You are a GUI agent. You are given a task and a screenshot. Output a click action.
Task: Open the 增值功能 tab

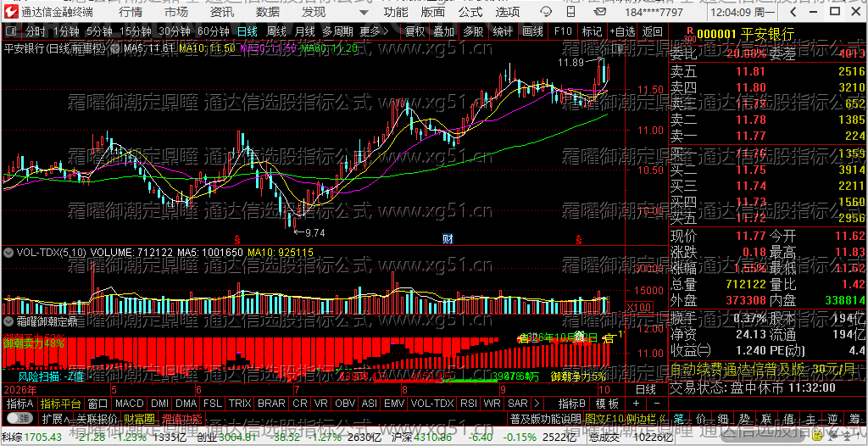pyautogui.click(x=183, y=418)
